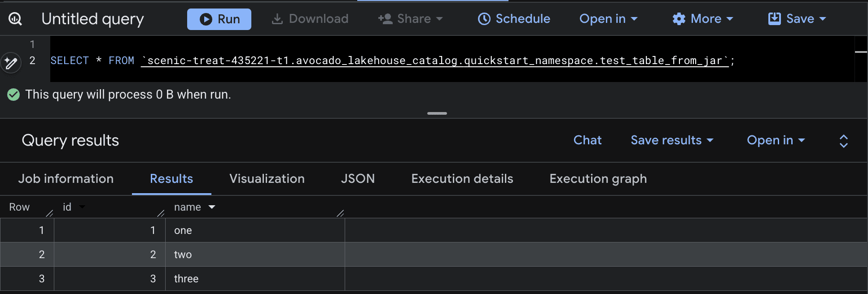Click the editor minimap scrollbar marker
The width and height of the screenshot is (868, 294).
[x=861, y=52]
